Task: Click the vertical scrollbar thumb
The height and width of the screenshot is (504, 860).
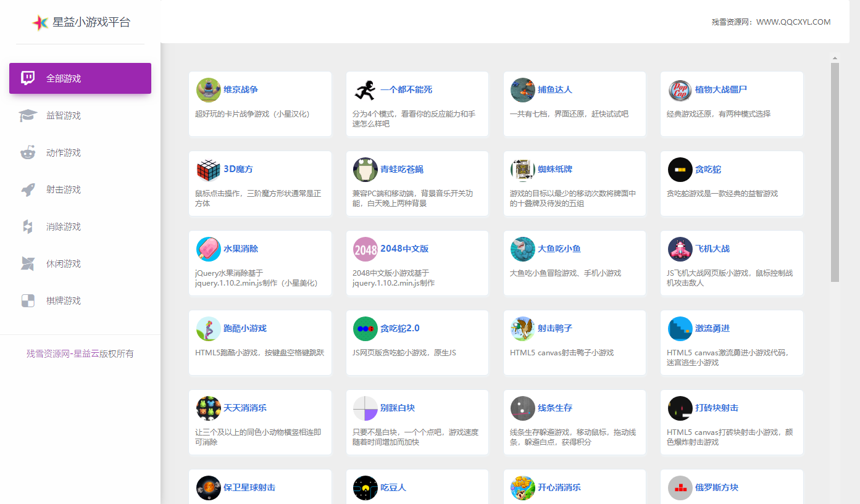Action: [x=835, y=173]
